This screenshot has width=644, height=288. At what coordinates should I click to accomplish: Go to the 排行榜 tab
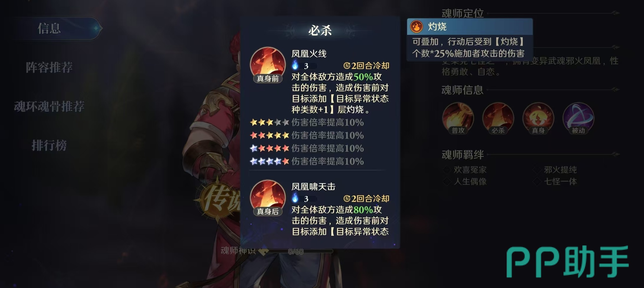tap(49, 145)
